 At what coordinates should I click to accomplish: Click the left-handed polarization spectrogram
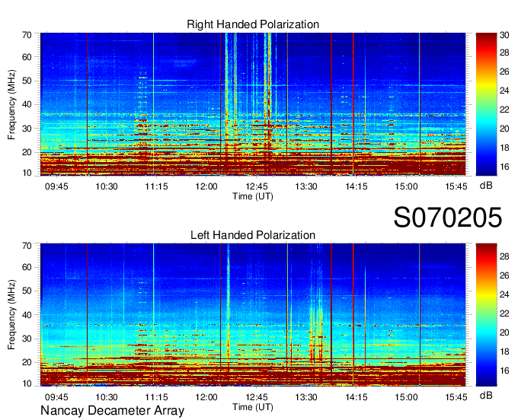click(253, 315)
